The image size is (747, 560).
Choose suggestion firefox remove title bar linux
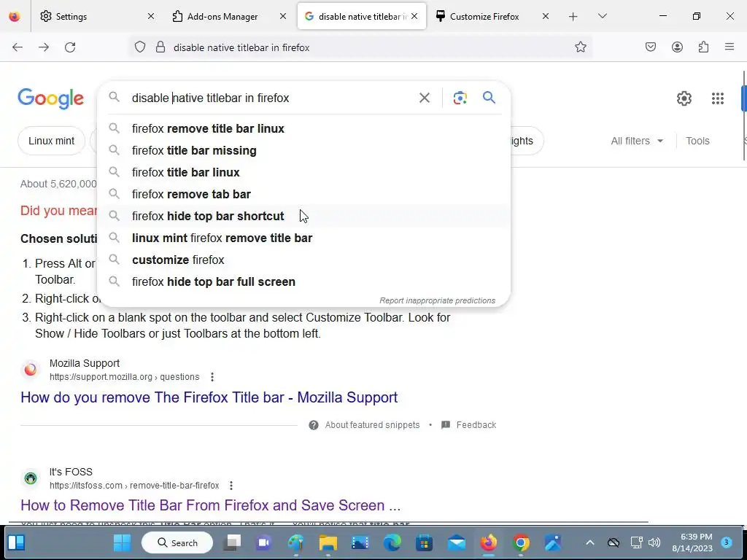click(304, 128)
